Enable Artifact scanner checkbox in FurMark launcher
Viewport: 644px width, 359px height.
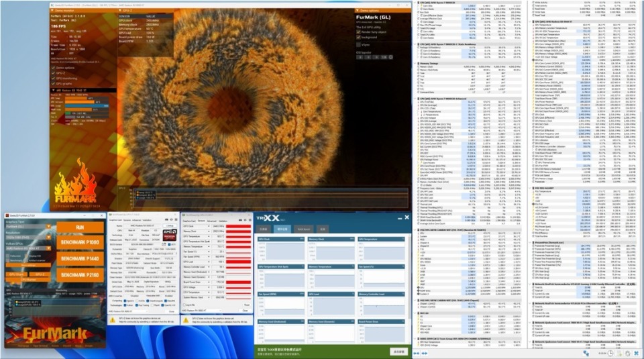[x=26, y=260]
